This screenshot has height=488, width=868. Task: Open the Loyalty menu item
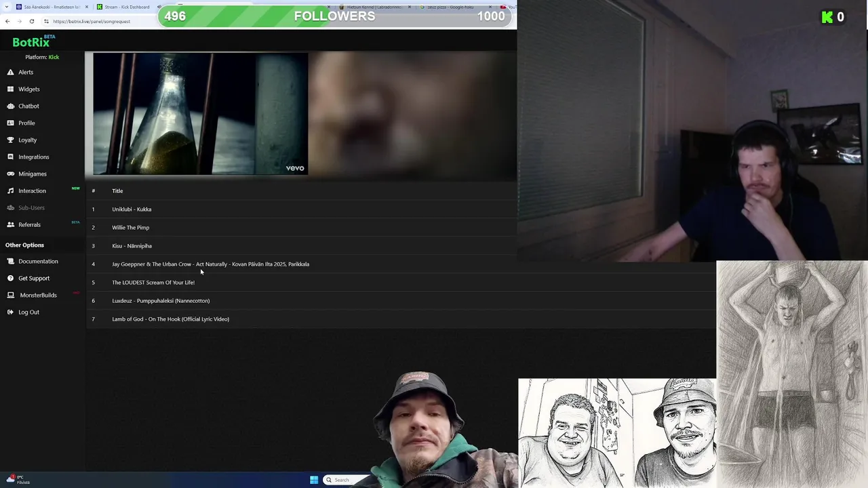[28, 140]
